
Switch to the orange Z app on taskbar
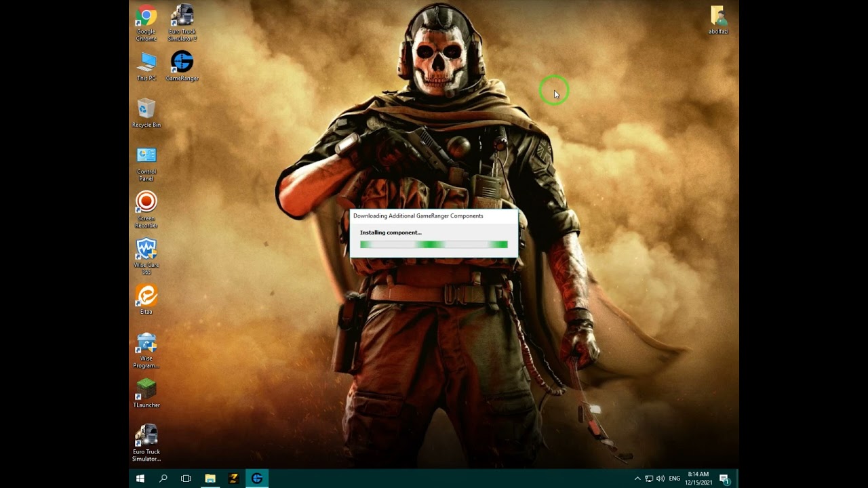233,479
